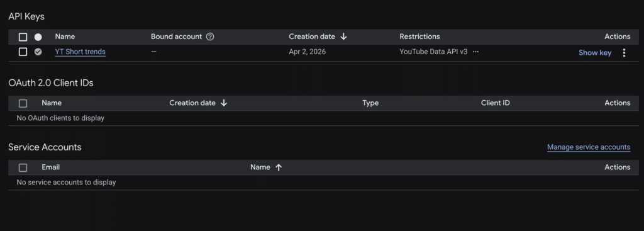Click the green check status icon for YT Short trends
644x231 pixels.
[x=38, y=52]
